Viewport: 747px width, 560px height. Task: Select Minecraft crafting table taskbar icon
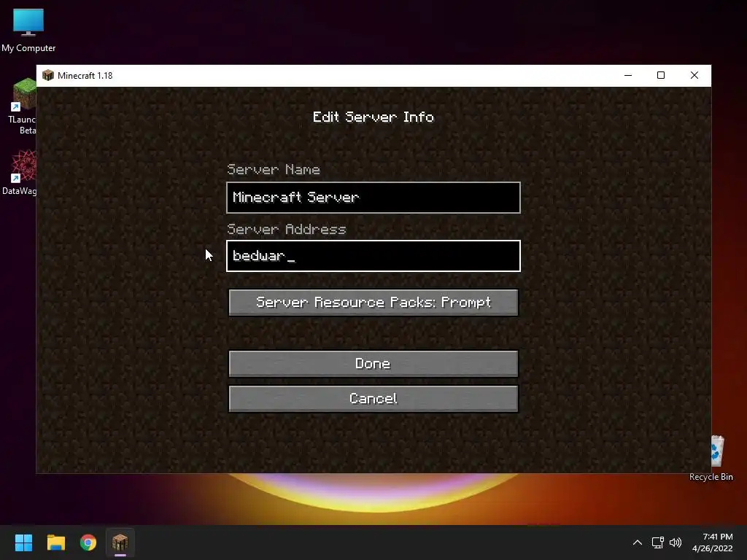tap(120, 542)
